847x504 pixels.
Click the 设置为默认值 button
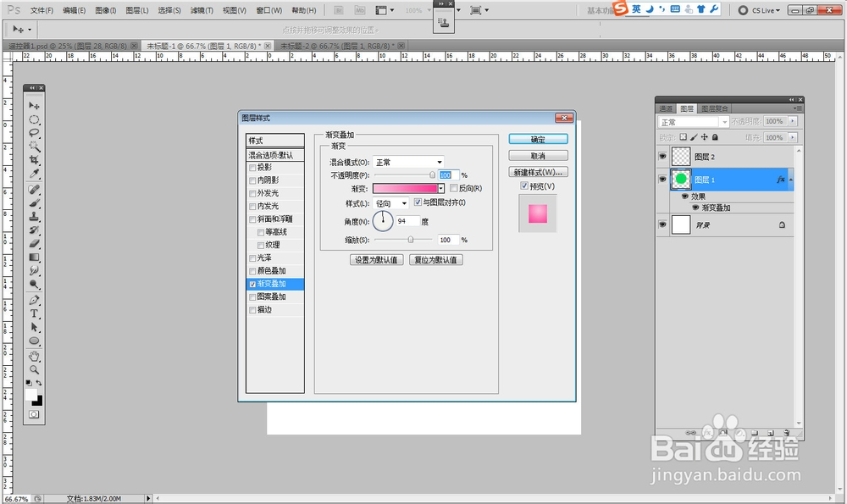[x=377, y=260]
